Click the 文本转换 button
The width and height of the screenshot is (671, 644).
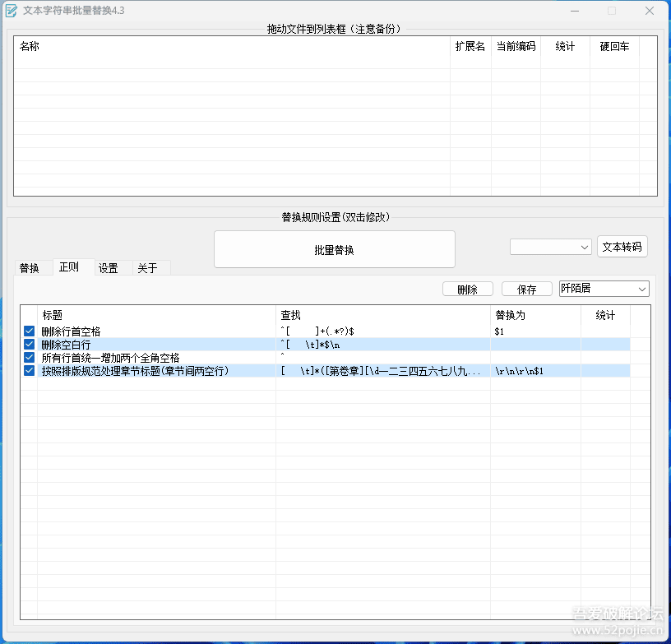pyautogui.click(x=622, y=246)
